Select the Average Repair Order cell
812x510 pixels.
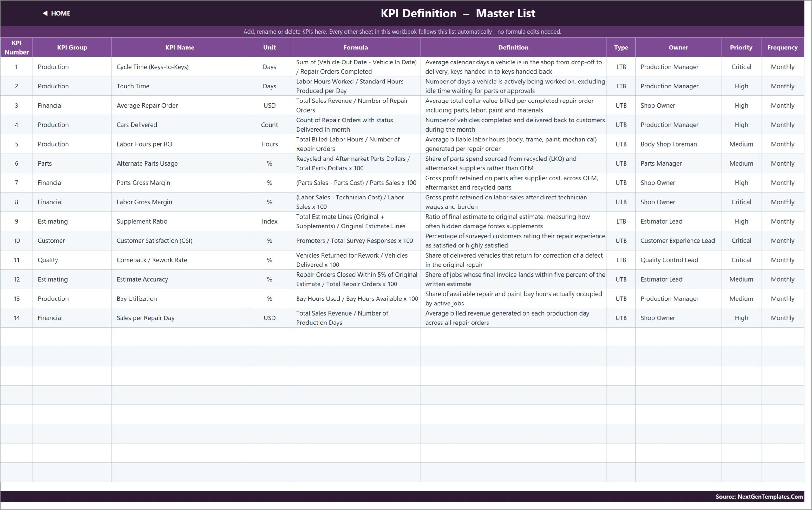(180, 105)
